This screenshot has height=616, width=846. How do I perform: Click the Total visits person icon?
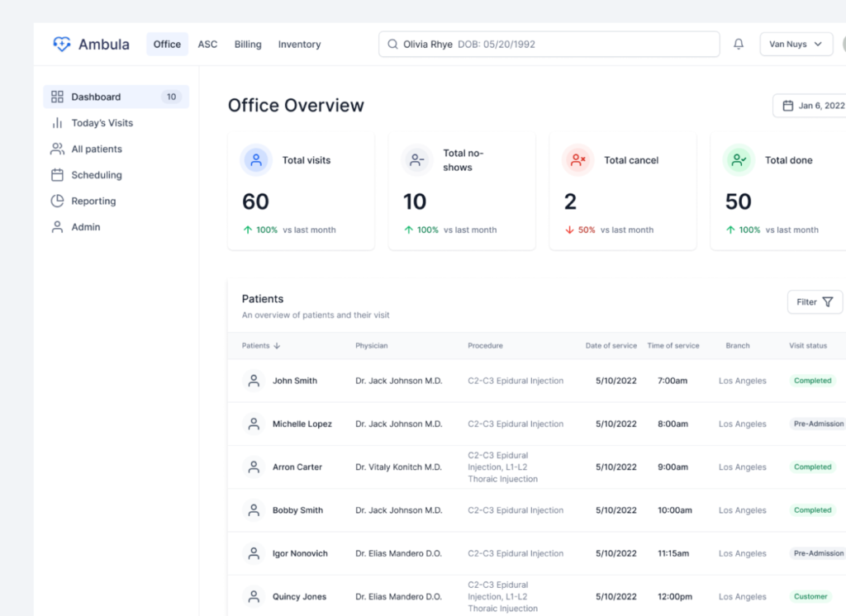coord(256,160)
